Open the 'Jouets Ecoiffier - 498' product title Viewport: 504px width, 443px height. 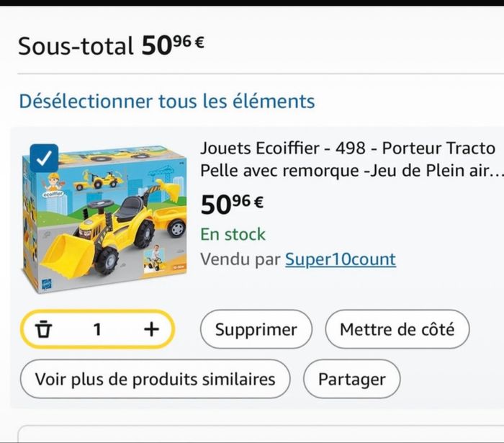click(x=348, y=148)
